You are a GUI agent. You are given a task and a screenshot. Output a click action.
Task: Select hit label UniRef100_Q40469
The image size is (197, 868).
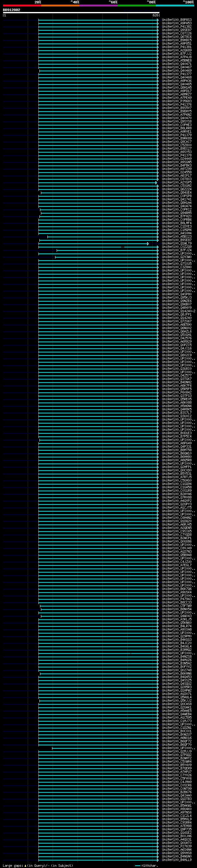(177, 71)
